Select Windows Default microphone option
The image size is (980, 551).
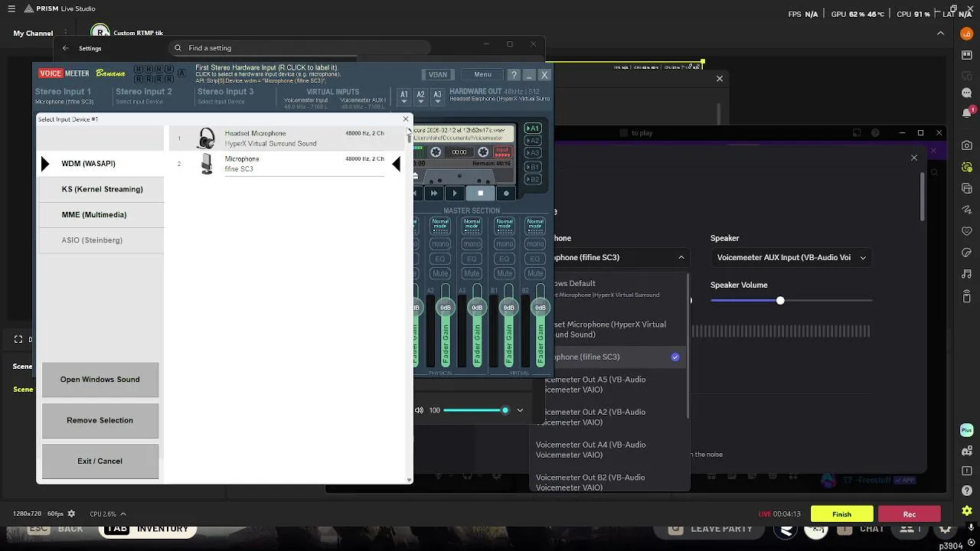click(x=608, y=289)
